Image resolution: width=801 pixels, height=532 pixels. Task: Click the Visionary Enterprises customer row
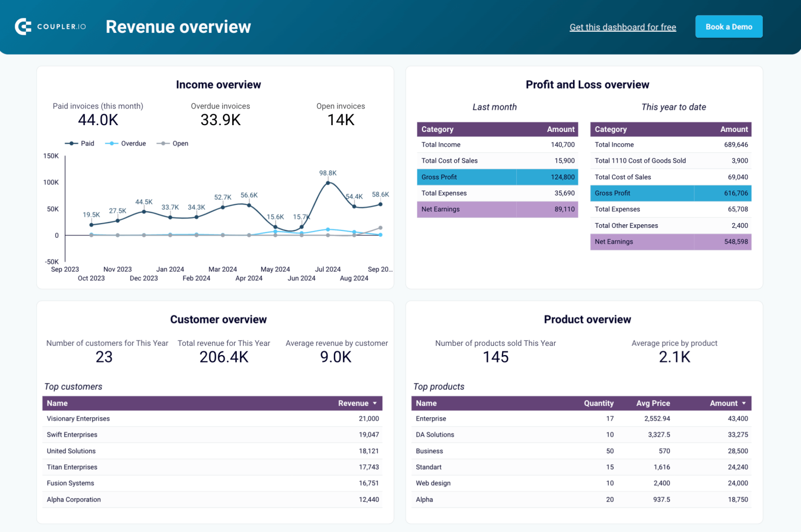click(x=212, y=418)
